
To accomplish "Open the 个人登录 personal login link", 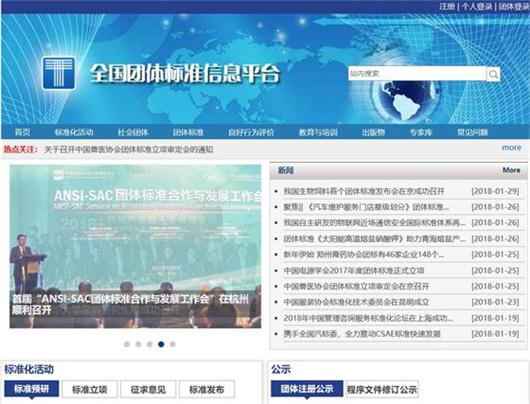I will [x=476, y=6].
